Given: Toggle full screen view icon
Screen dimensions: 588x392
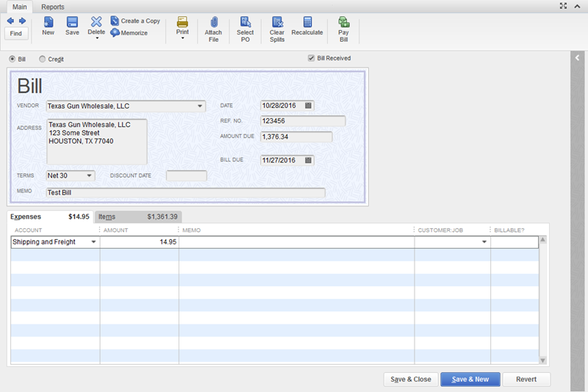Looking at the screenshot, I should click(563, 6).
